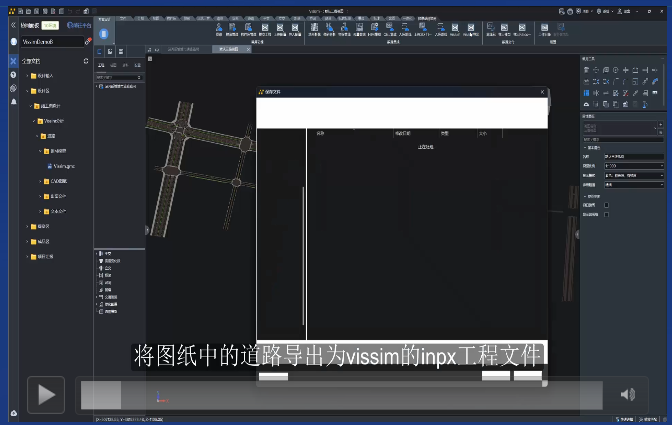This screenshot has height=425, width=672.
Task: Click the cloud icon at bottom left
Action: (x=13, y=412)
